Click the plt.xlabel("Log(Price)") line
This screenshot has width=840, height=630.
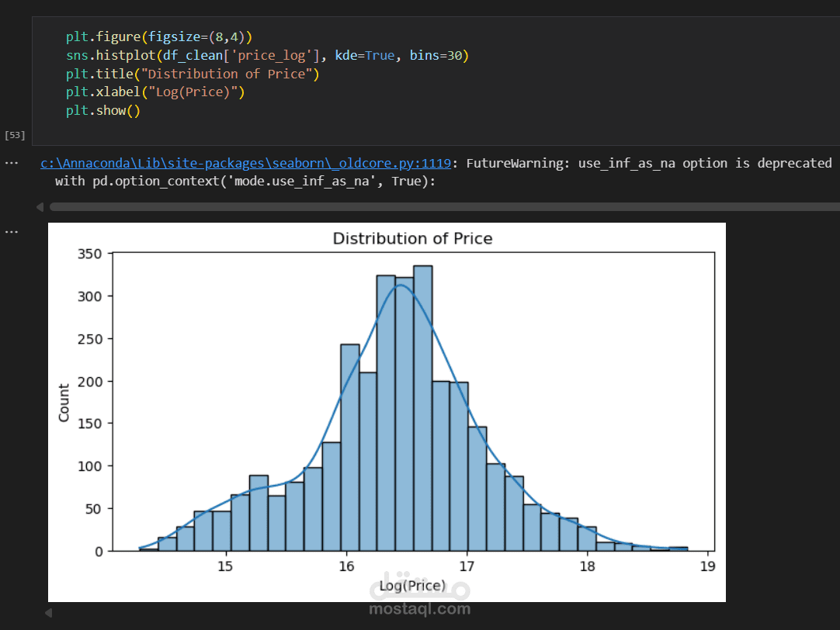[155, 92]
